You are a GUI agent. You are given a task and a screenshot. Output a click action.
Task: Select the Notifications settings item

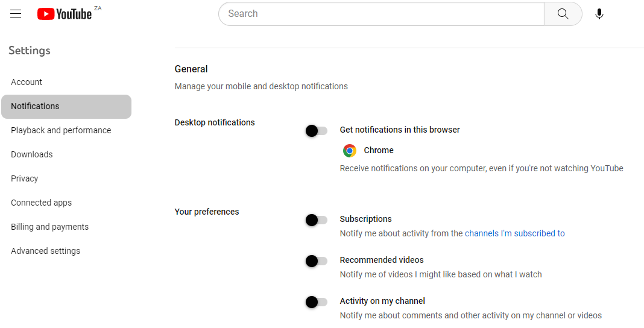coord(66,106)
